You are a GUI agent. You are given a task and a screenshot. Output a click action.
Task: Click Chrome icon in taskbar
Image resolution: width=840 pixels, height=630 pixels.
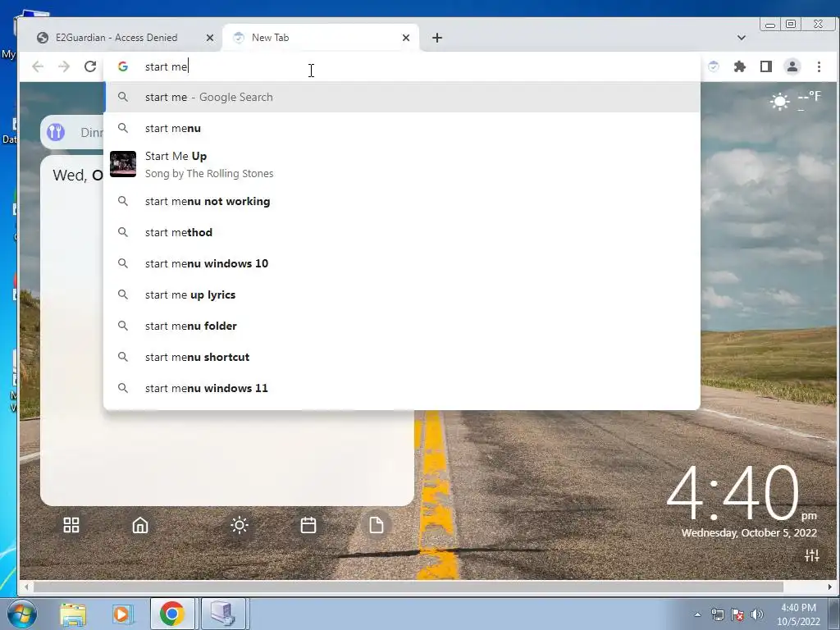pos(172,614)
